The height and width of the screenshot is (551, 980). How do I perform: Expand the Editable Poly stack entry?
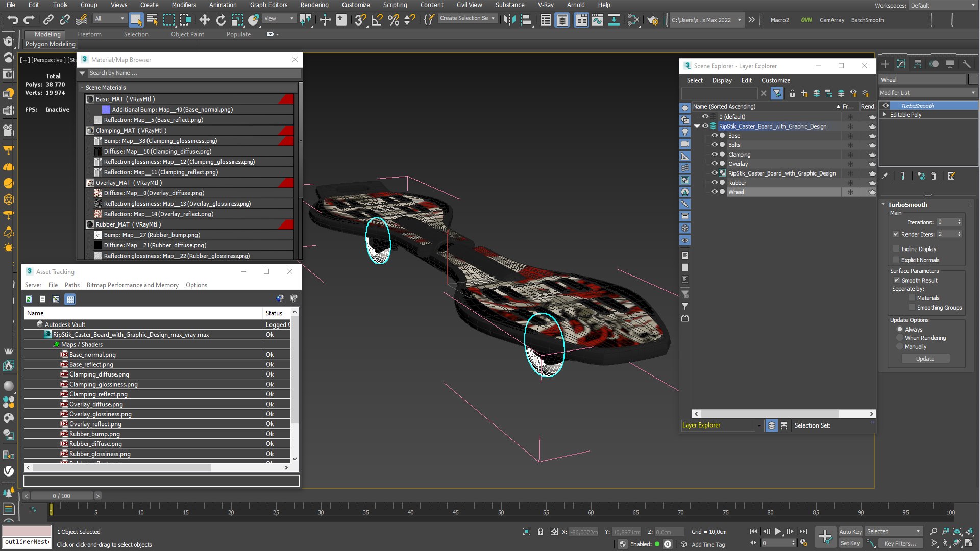[885, 115]
